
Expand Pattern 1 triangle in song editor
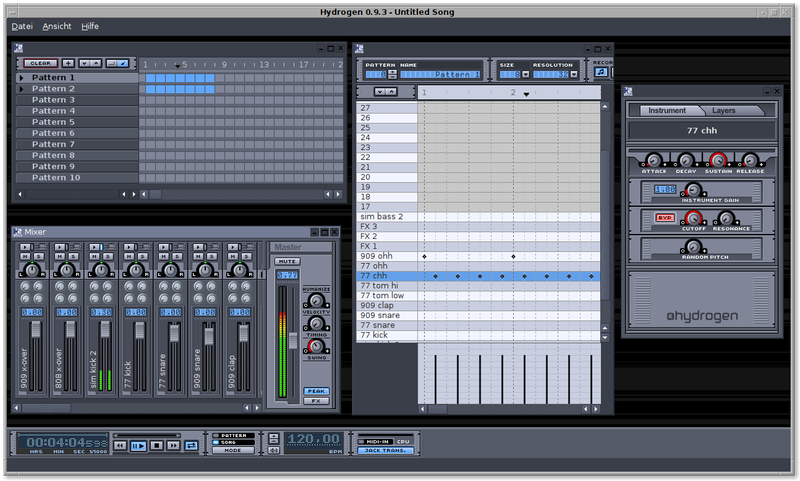click(21, 78)
